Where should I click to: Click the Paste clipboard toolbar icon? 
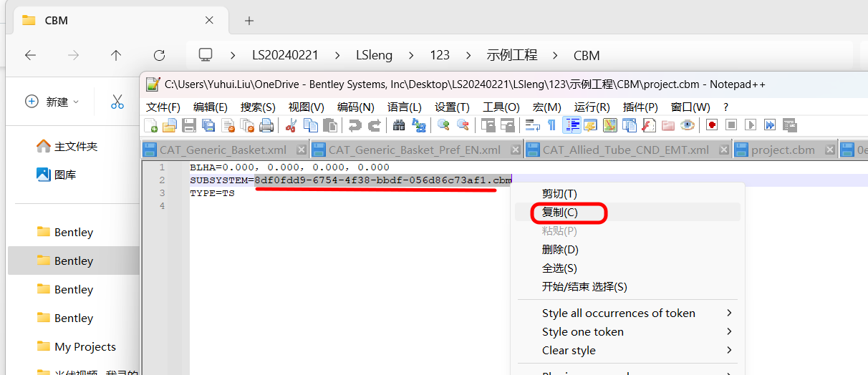[329, 125]
